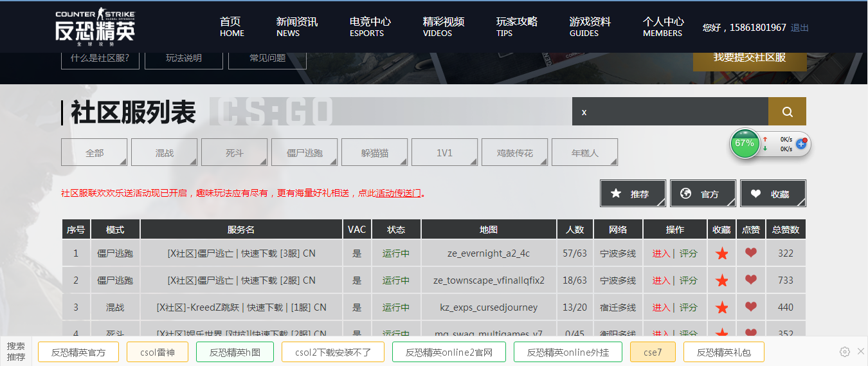Viewport: 868px width, 366px height.
Task: Click the blue plus accelerator icon
Action: [801, 144]
